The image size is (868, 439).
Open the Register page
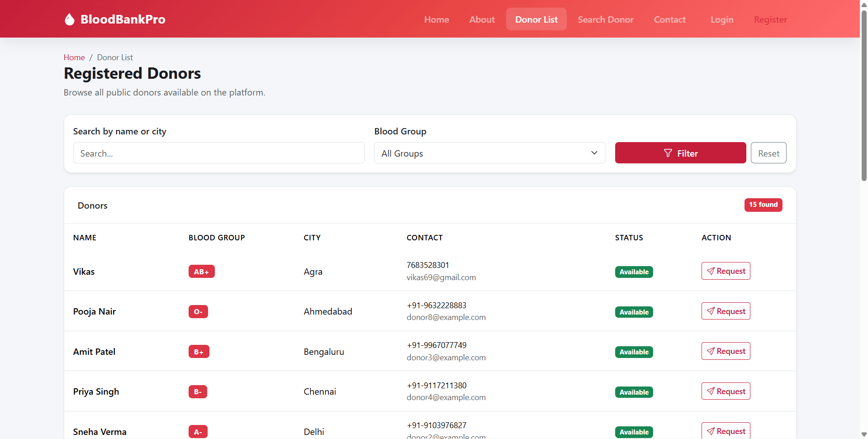(x=771, y=19)
